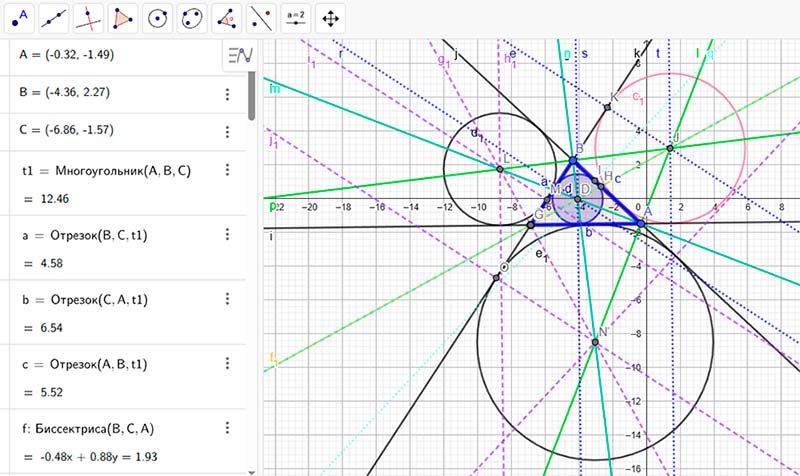
Task: Open more options for polygon t1
Action: [227, 172]
